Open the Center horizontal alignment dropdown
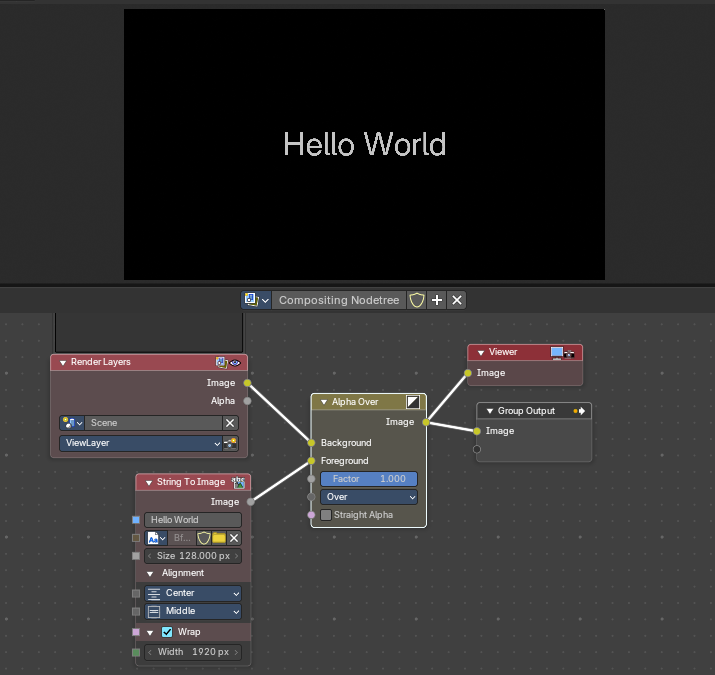715x675 pixels. point(193,593)
